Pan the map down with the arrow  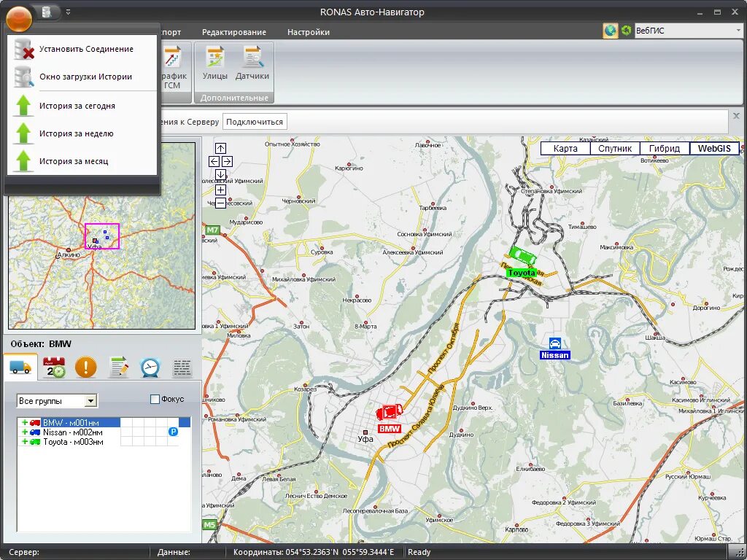(x=220, y=174)
